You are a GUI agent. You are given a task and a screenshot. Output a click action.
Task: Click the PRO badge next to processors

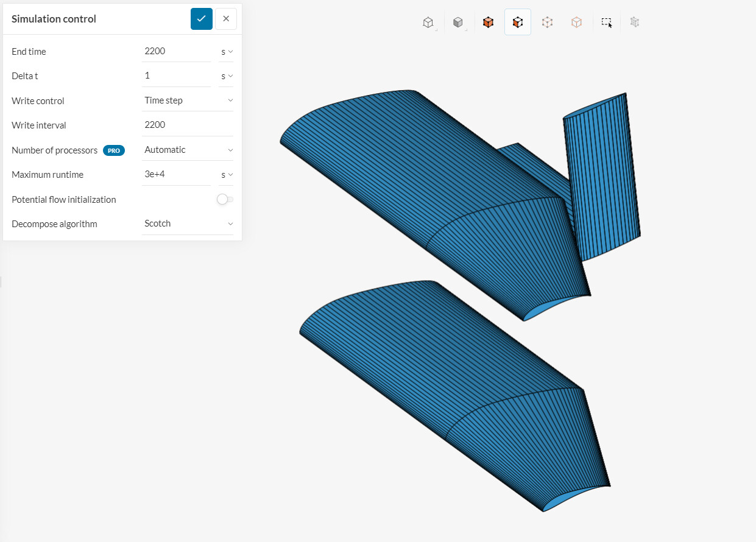pyautogui.click(x=114, y=150)
